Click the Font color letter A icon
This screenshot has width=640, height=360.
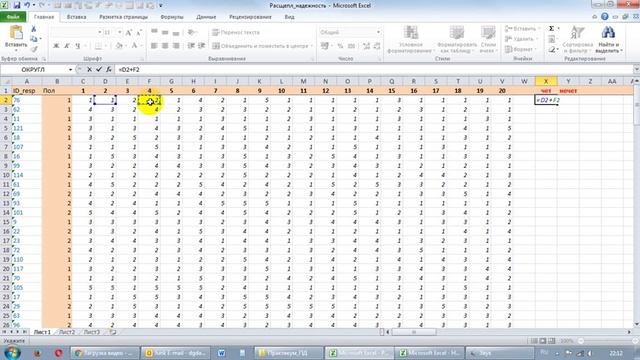[x=134, y=46]
